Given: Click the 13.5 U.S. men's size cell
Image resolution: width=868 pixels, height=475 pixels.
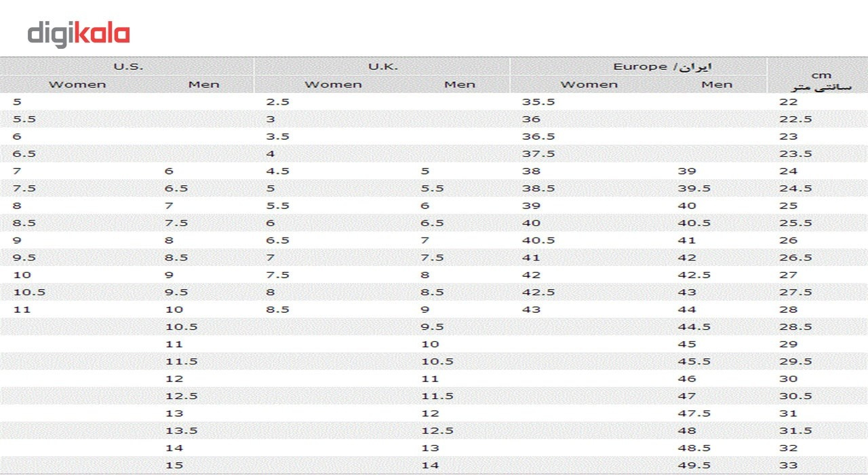Looking at the screenshot, I should (x=181, y=431).
